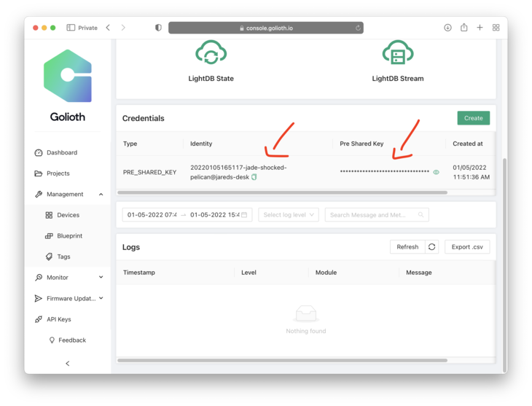The width and height of the screenshot is (532, 406).
Task: Click the Pre Shared Key column header
Action: click(x=361, y=144)
